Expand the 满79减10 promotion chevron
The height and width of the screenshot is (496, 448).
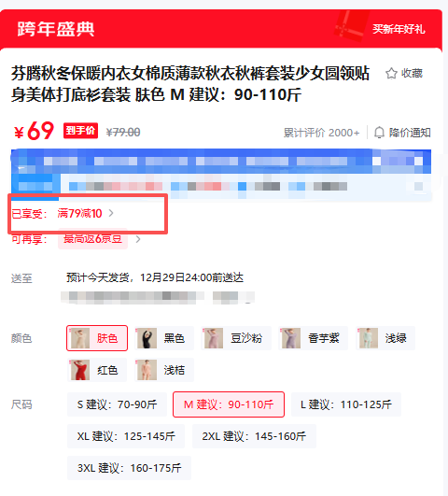pyautogui.click(x=111, y=213)
